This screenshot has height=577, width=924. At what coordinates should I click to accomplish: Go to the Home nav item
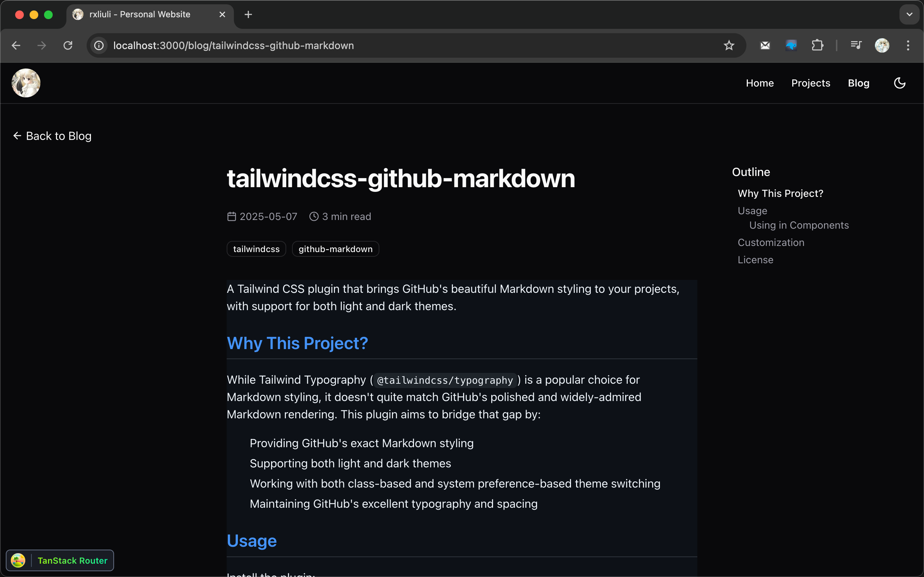point(760,83)
